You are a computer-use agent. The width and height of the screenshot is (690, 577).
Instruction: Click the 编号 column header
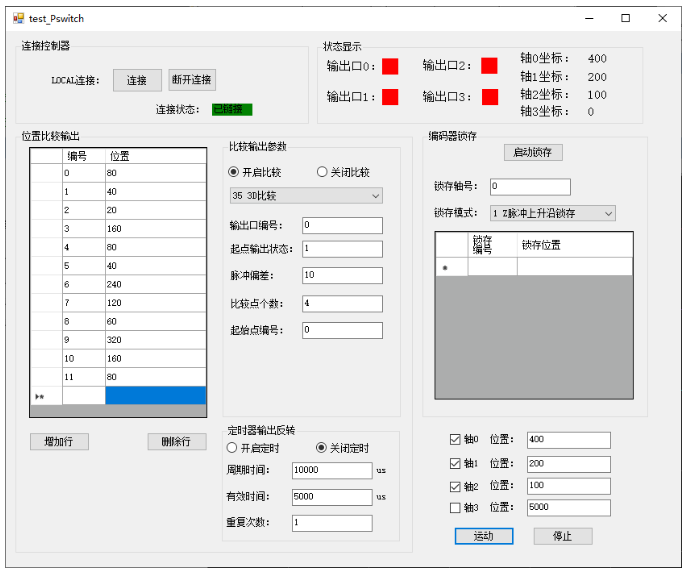(84, 156)
